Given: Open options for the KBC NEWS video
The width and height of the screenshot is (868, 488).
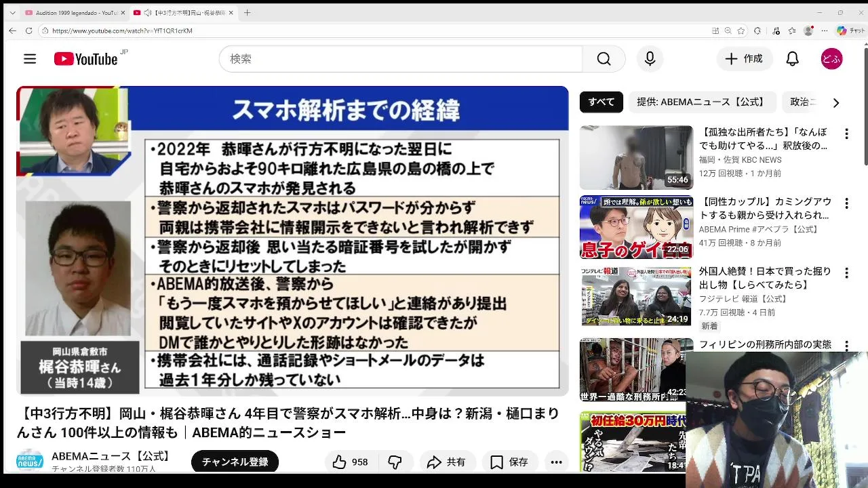Looking at the screenshot, I should pos(846,134).
